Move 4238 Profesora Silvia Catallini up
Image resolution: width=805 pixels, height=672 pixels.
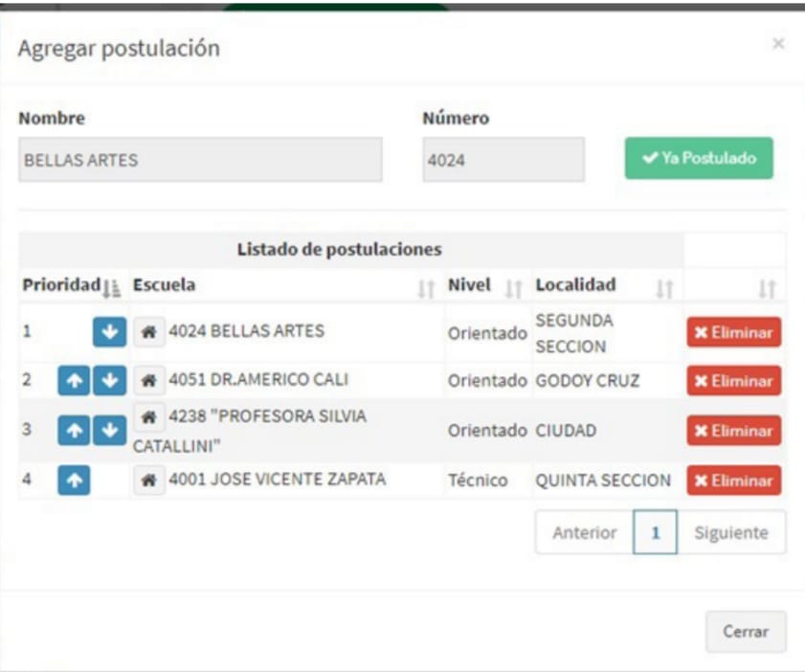coord(74,430)
